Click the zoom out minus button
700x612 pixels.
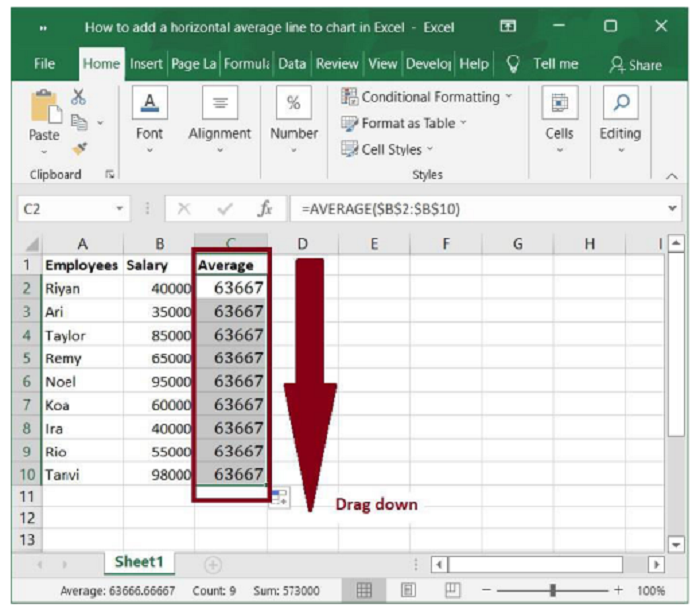[x=487, y=590]
